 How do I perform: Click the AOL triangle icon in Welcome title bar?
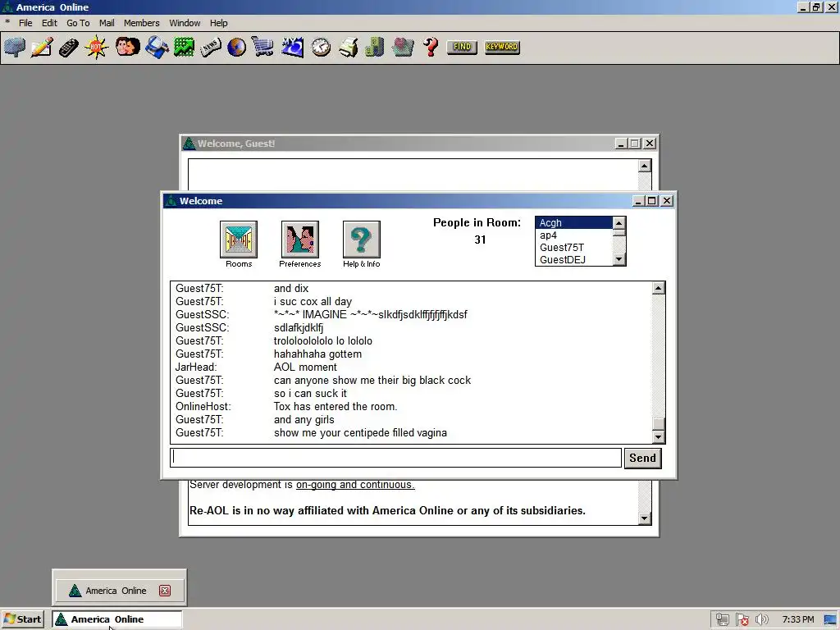pos(171,201)
